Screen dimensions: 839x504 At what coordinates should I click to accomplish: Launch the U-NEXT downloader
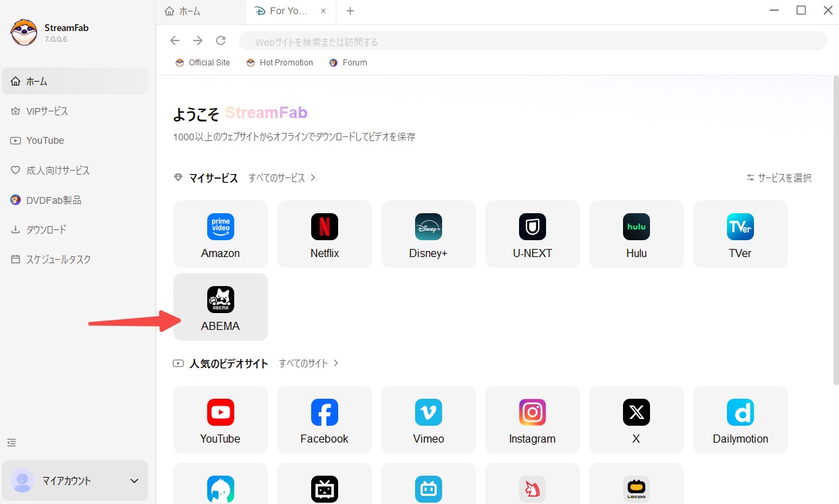(533, 233)
